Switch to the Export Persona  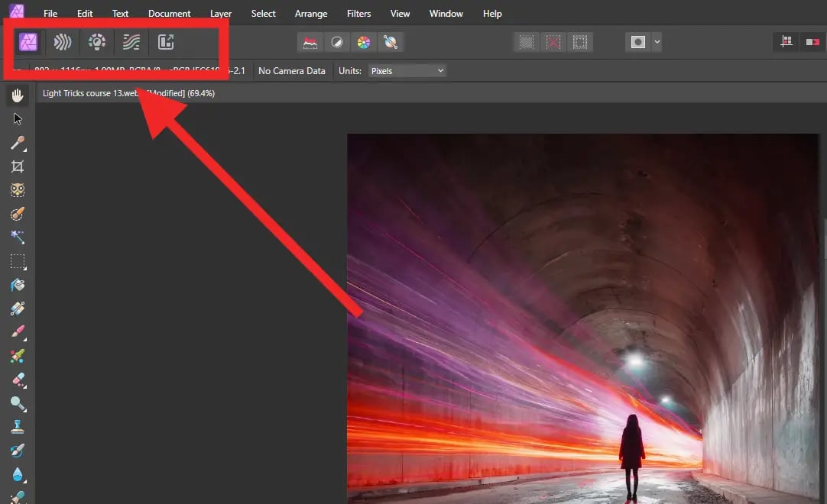(166, 42)
